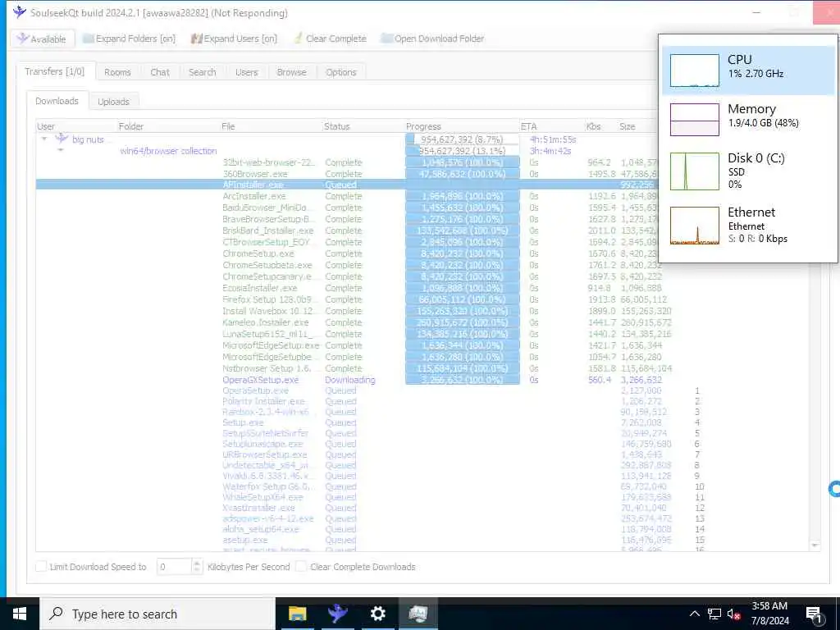The image size is (840, 630).
Task: Open Settings gear from taskbar
Action: [377, 614]
